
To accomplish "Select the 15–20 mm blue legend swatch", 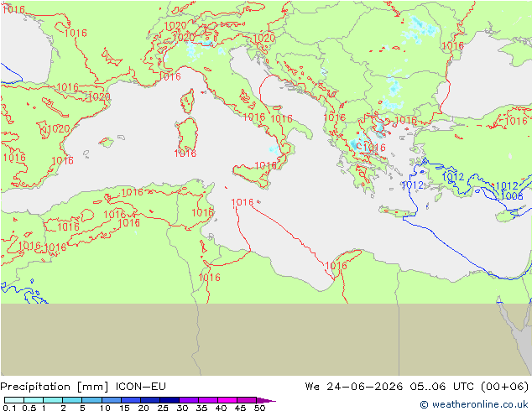I will (131, 400).
